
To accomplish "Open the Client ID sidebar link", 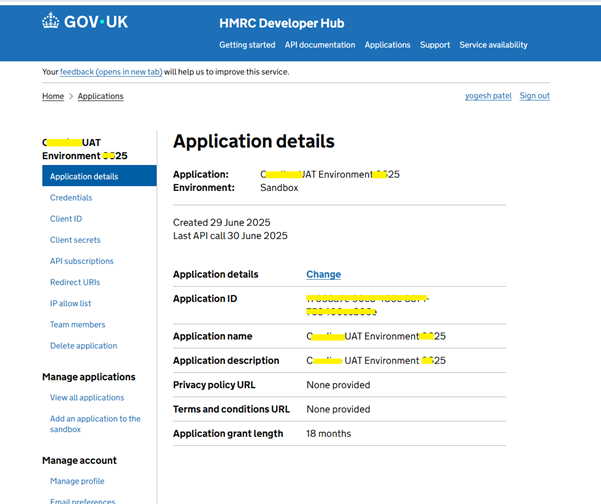I will 66,218.
